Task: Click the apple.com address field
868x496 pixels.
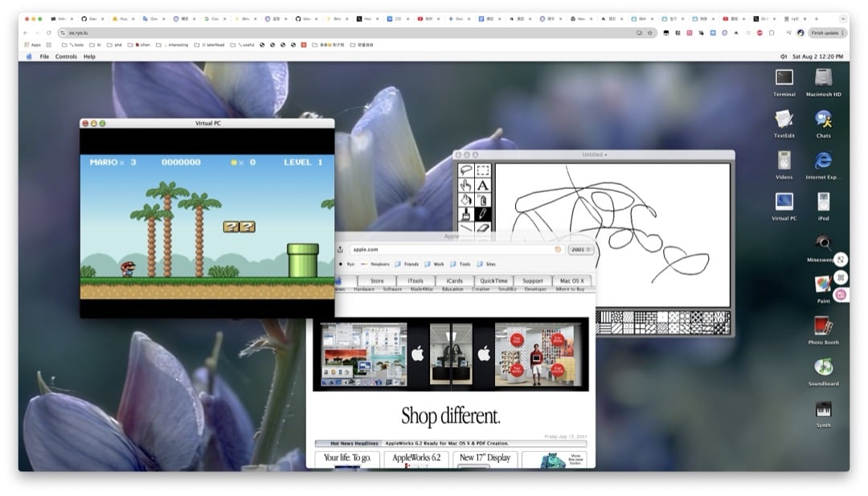Action: point(457,250)
